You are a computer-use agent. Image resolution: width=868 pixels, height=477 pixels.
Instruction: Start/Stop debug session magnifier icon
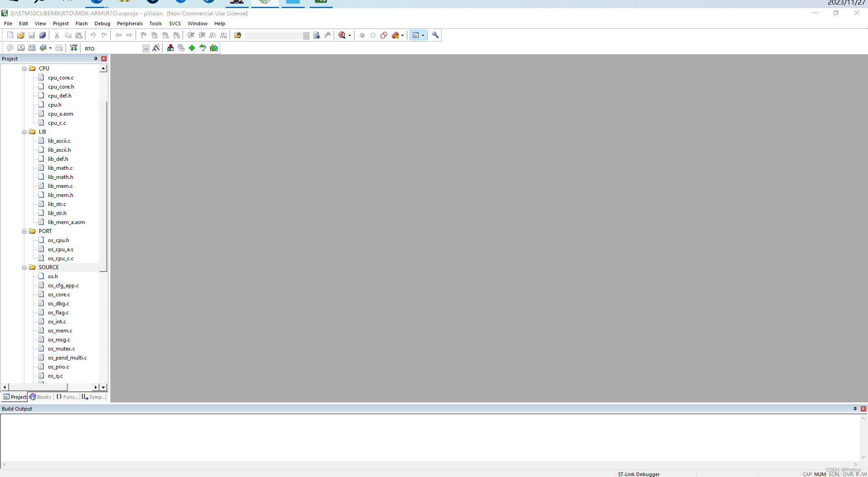tap(342, 35)
